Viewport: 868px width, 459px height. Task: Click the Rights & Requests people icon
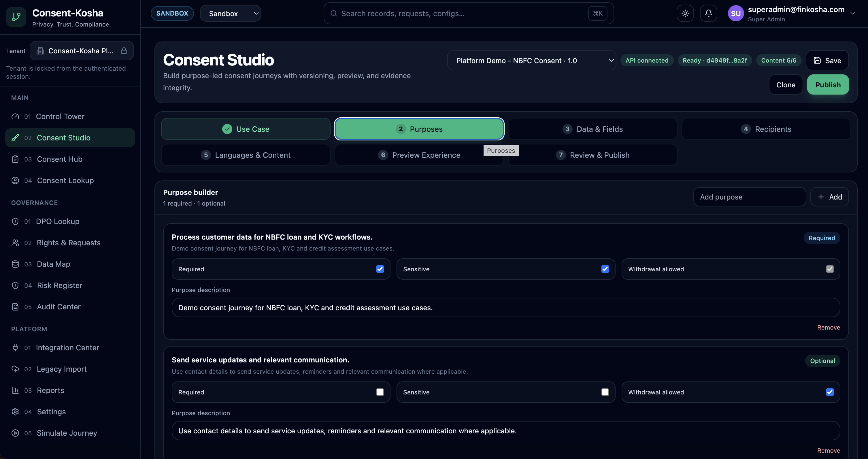click(15, 243)
